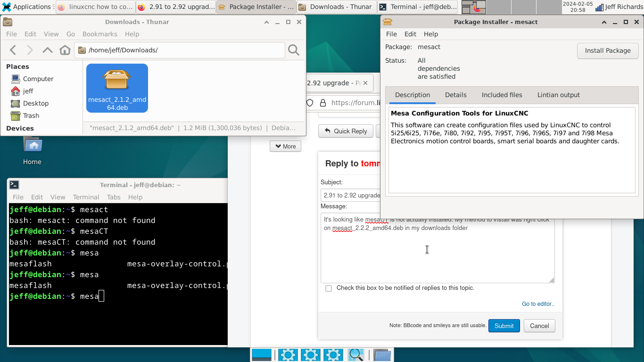Open Thunar File menu

pos(11,34)
